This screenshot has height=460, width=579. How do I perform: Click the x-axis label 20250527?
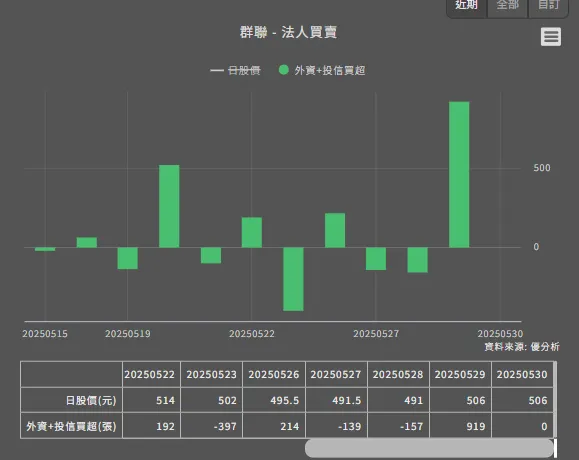pyautogui.click(x=376, y=334)
